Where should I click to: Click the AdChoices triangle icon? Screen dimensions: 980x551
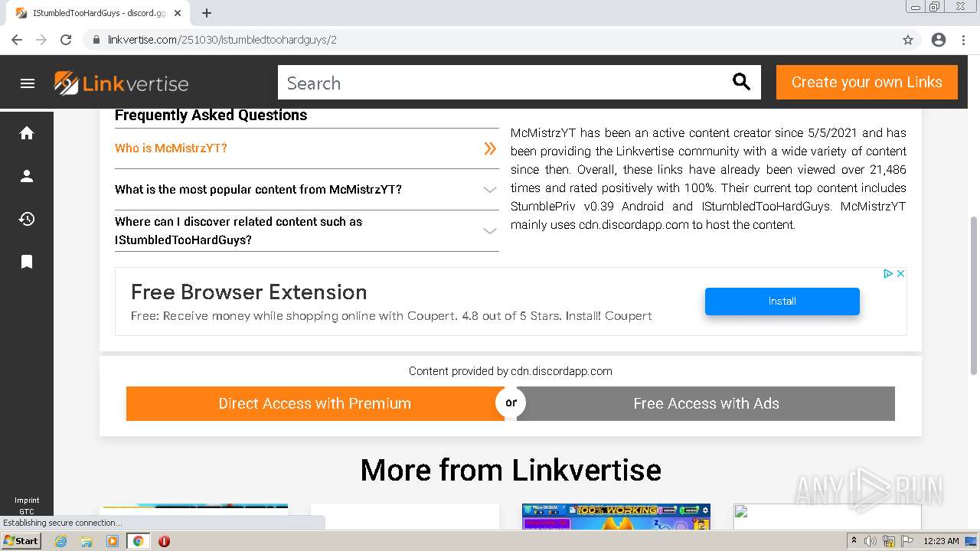[888, 273]
